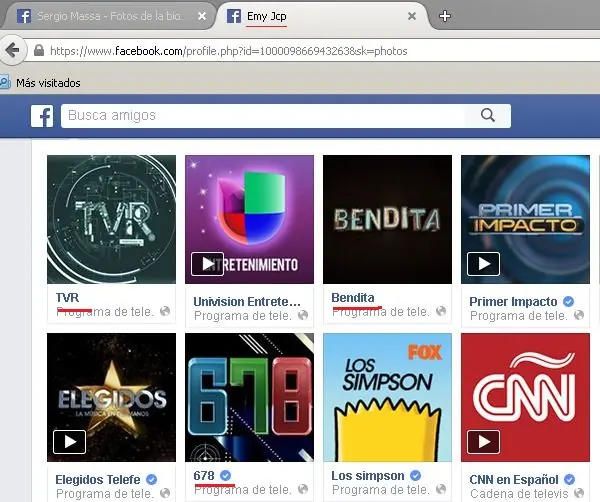Image resolution: width=600 pixels, height=502 pixels.
Task: Play the Univision Entretenimiento video
Action: [207, 264]
